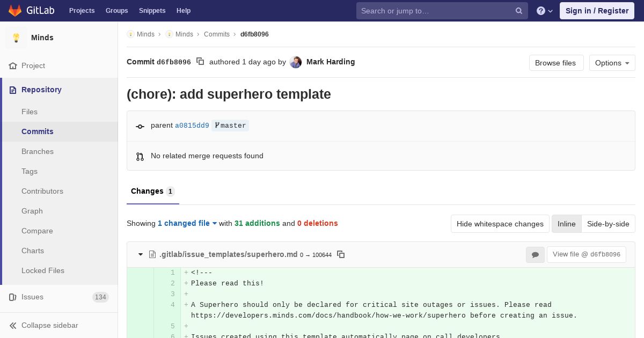Open parent commit a0815dd9 link
Image resolution: width=644 pixels, height=338 pixels.
[x=192, y=126]
